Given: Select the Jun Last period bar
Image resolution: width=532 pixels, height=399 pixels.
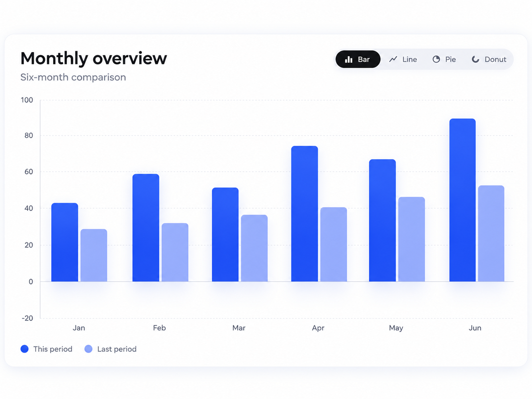Looking at the screenshot, I should pos(491,234).
